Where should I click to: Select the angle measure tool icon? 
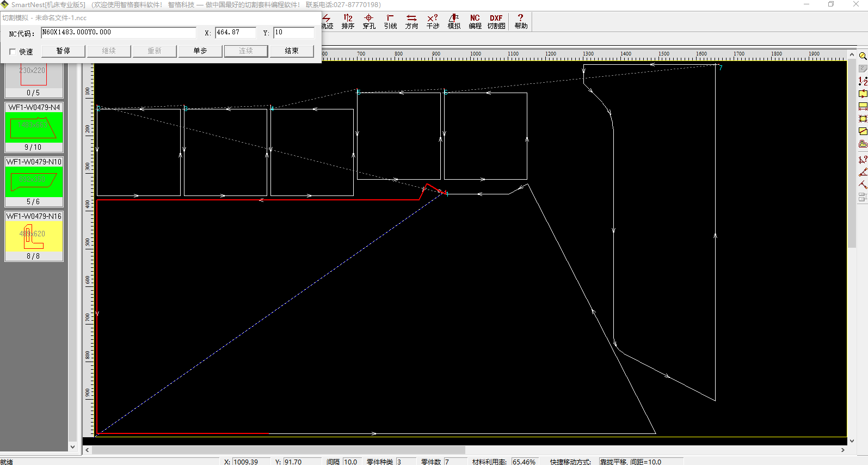863,172
